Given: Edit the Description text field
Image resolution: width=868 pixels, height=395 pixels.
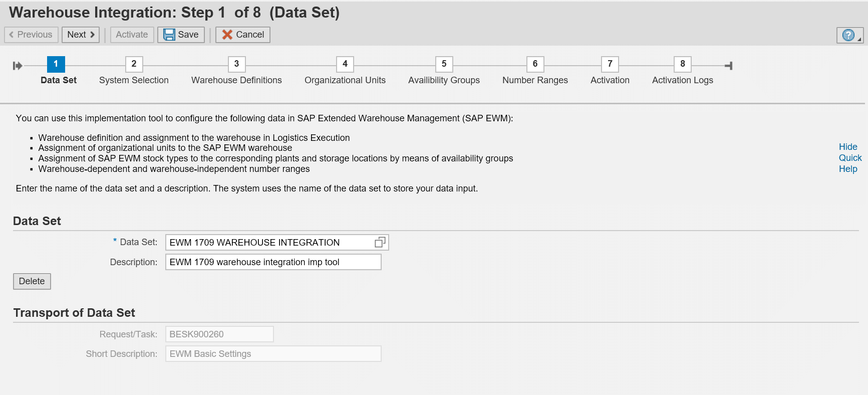Looking at the screenshot, I should [273, 262].
